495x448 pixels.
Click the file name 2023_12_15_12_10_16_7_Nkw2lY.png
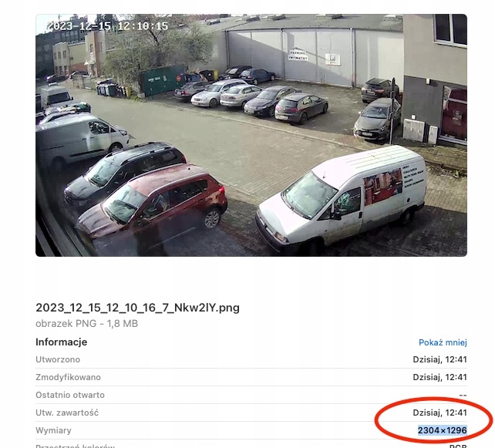138,308
